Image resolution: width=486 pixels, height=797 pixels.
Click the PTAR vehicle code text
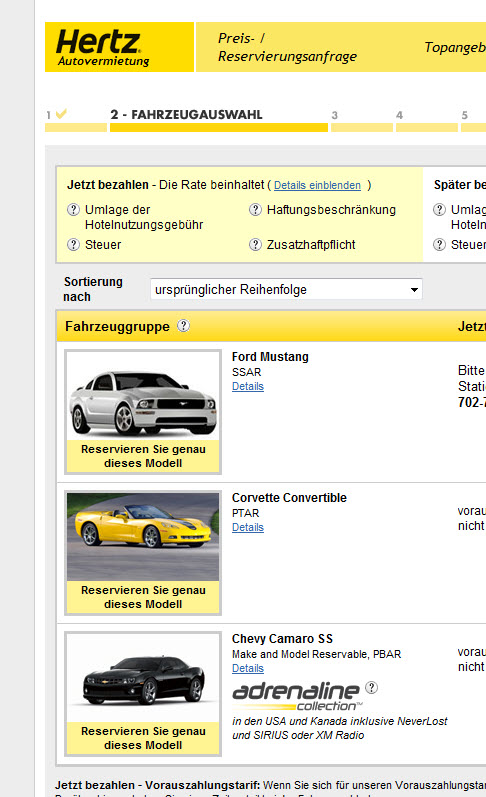pyautogui.click(x=246, y=513)
